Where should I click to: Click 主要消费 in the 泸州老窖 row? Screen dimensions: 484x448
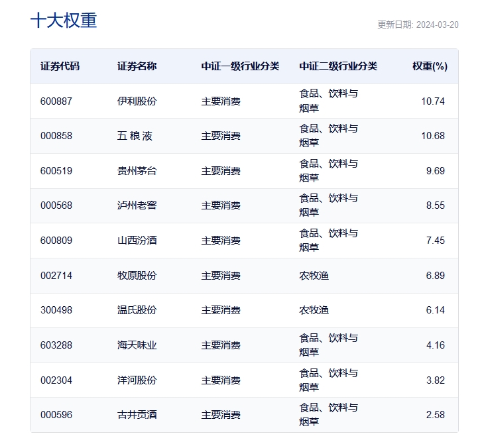(221, 205)
